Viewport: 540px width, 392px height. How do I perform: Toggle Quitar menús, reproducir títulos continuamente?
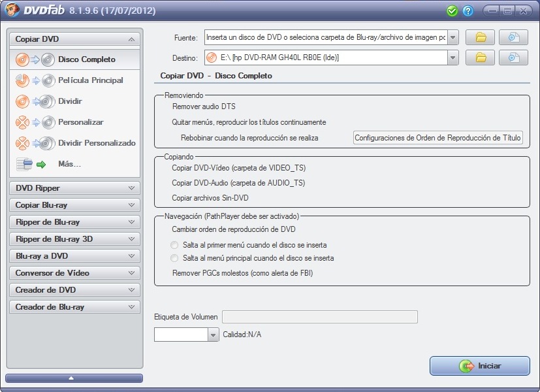249,122
